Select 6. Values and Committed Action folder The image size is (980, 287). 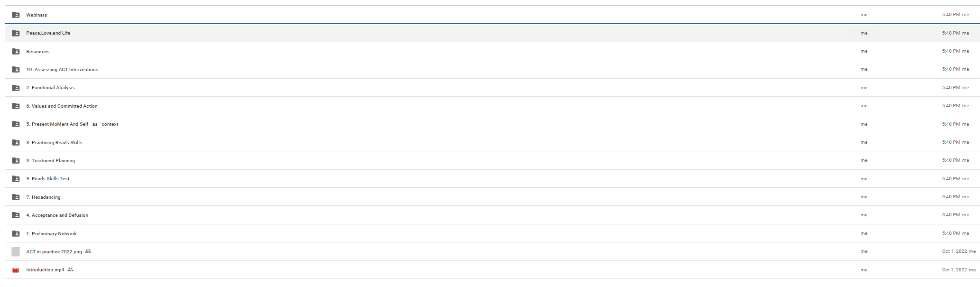point(492,106)
